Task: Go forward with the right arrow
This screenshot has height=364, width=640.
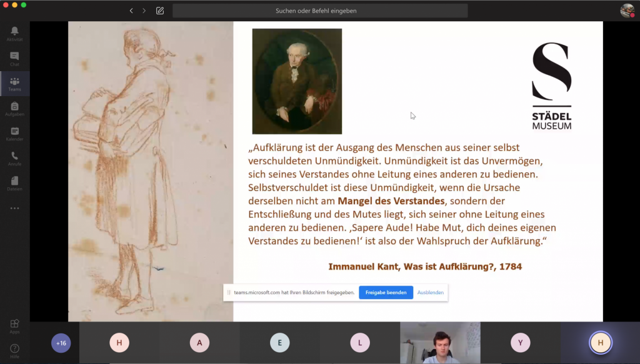Action: coord(144,11)
